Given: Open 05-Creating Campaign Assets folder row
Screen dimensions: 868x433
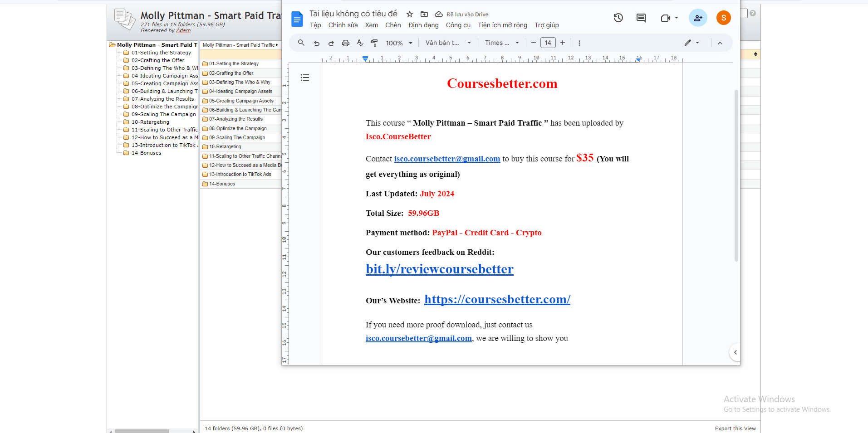Looking at the screenshot, I should pyautogui.click(x=241, y=101).
